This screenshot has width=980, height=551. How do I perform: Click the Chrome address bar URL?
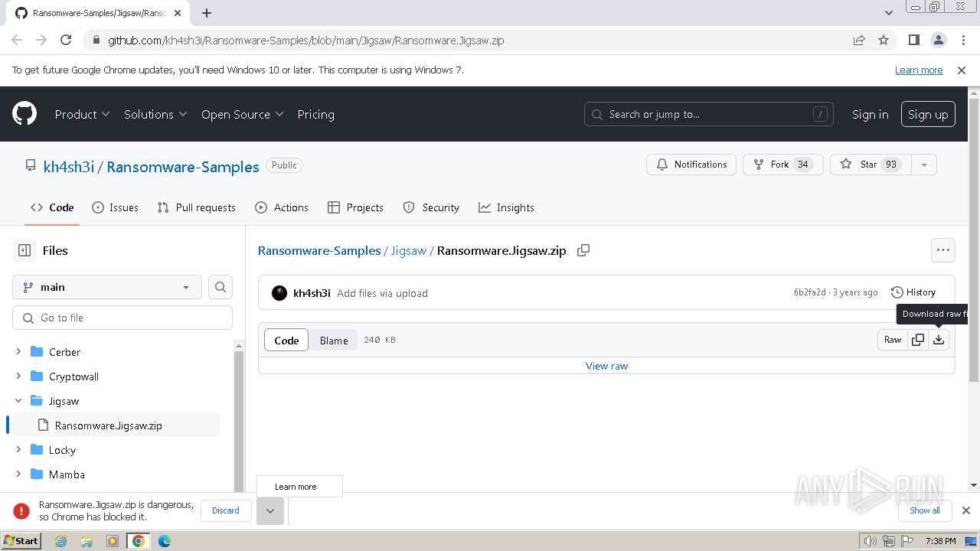[x=306, y=40]
